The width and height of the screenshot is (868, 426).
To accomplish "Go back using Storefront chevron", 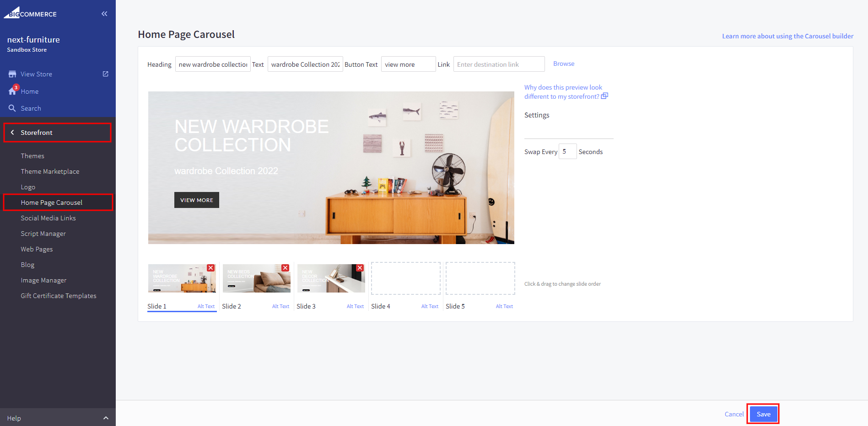I will click(12, 133).
